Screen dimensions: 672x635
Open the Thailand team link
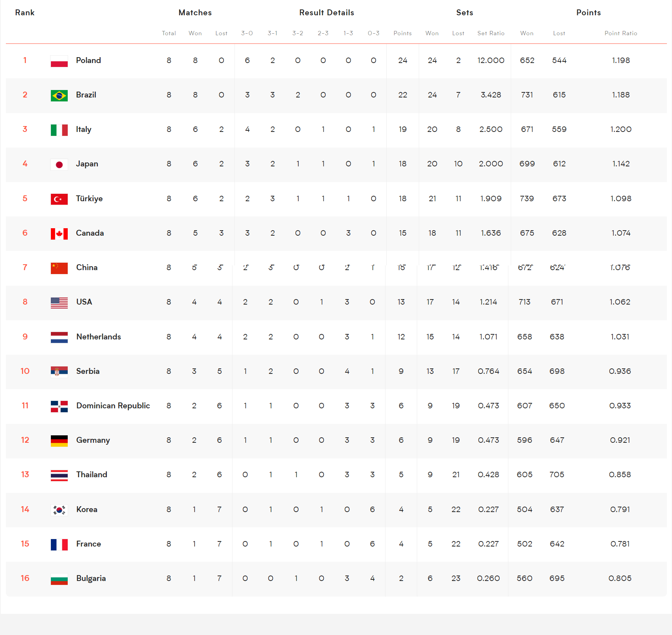coord(92,474)
